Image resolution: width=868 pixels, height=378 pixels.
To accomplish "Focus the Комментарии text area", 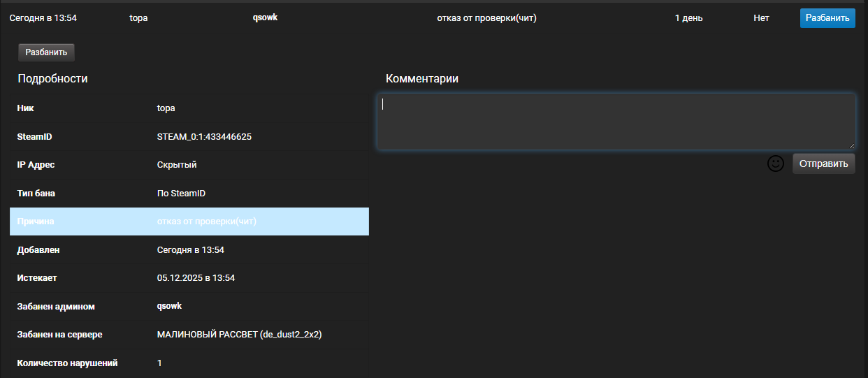I will pyautogui.click(x=615, y=122).
